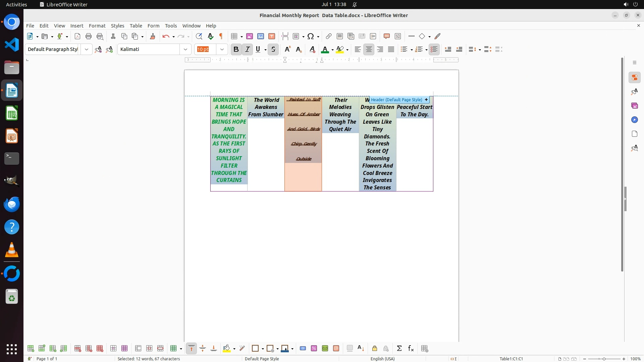Click the Clone Formatting paintbrush icon
The height and width of the screenshot is (362, 644).
(153, 36)
